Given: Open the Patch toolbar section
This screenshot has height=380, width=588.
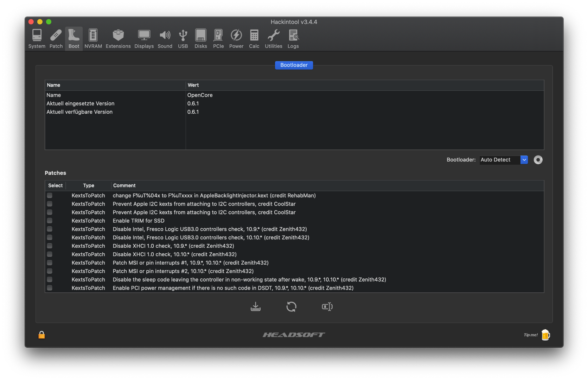Looking at the screenshot, I should 56,38.
